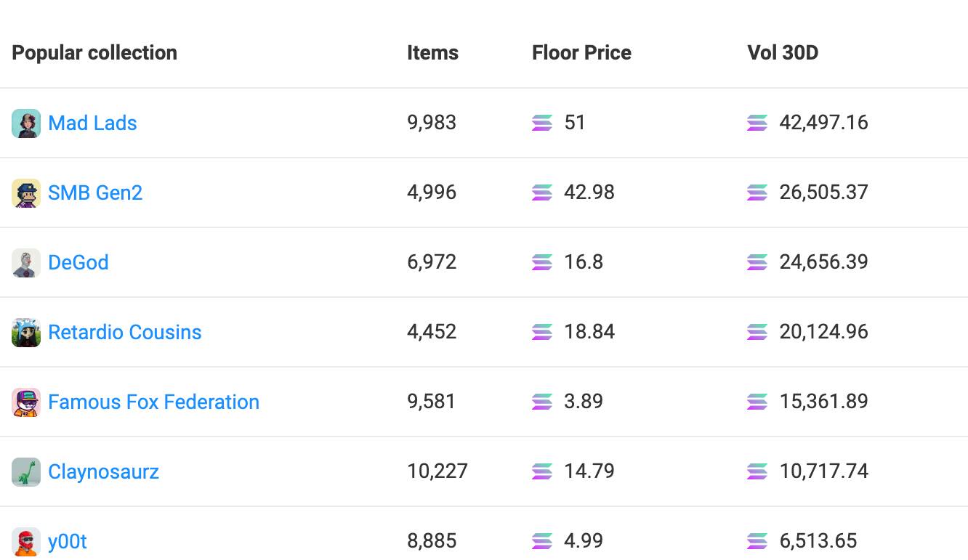Select the floor price value 4.99
The height and width of the screenshot is (560, 968).
584,541
